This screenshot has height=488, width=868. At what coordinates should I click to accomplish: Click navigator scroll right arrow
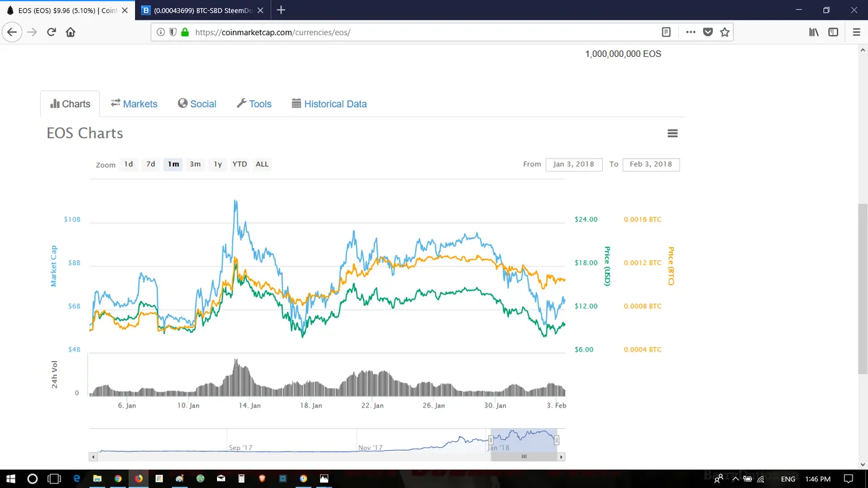(x=561, y=457)
